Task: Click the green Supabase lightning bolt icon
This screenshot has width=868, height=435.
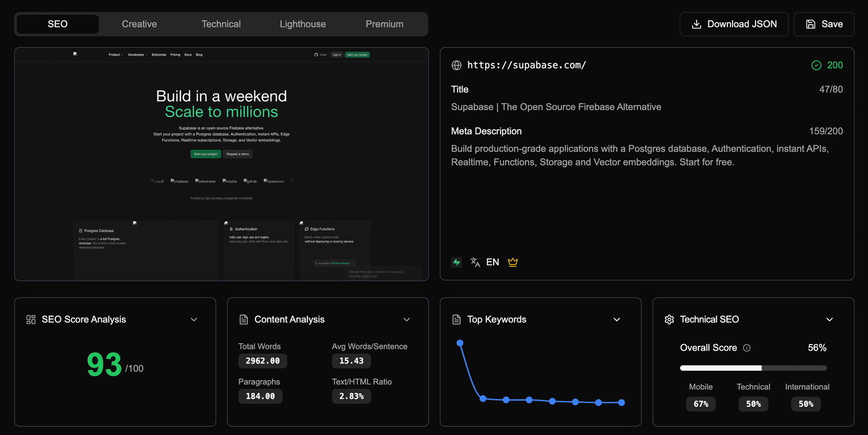Action: (456, 262)
